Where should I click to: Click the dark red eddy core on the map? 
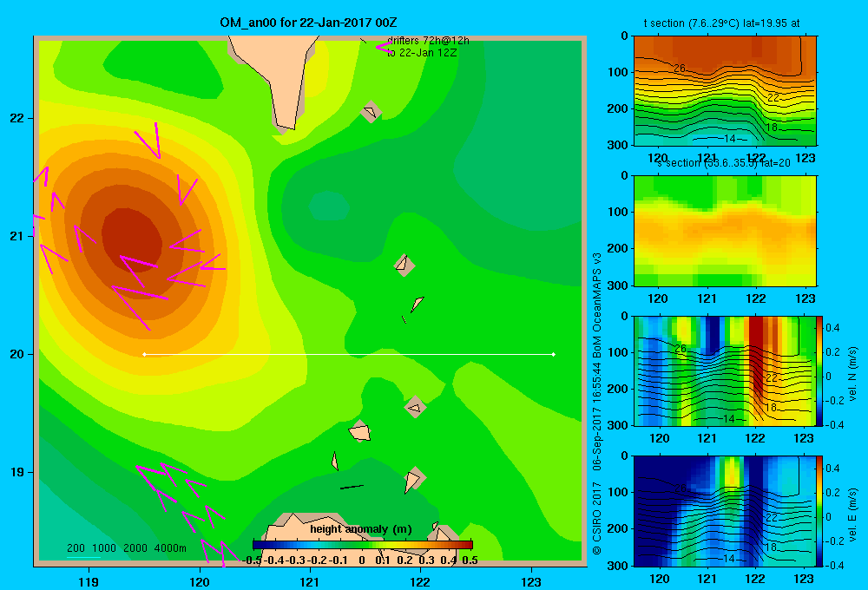click(x=132, y=238)
